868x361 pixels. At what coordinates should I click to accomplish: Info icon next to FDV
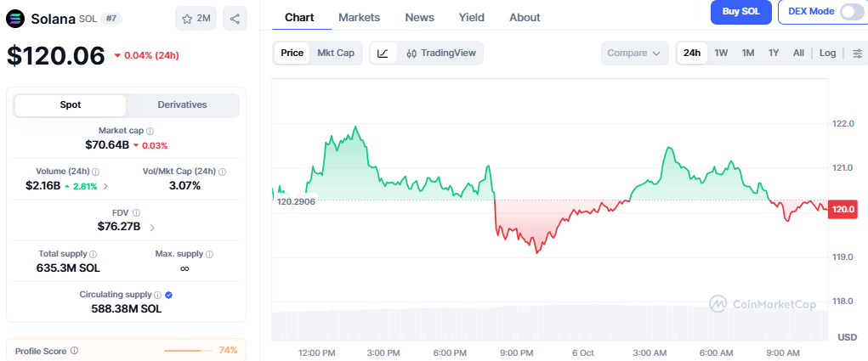[x=136, y=212]
